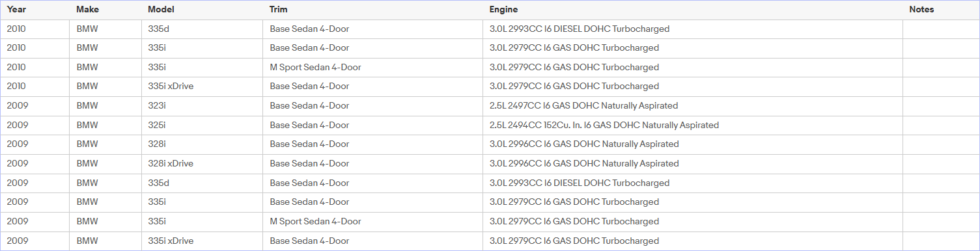
Task: Select the 323i model cell
Action: (202, 105)
